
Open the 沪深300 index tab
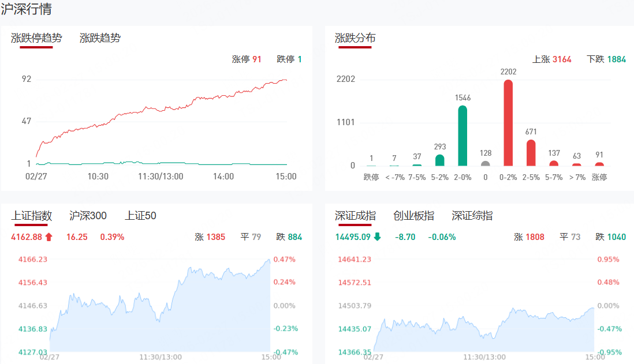(x=88, y=216)
